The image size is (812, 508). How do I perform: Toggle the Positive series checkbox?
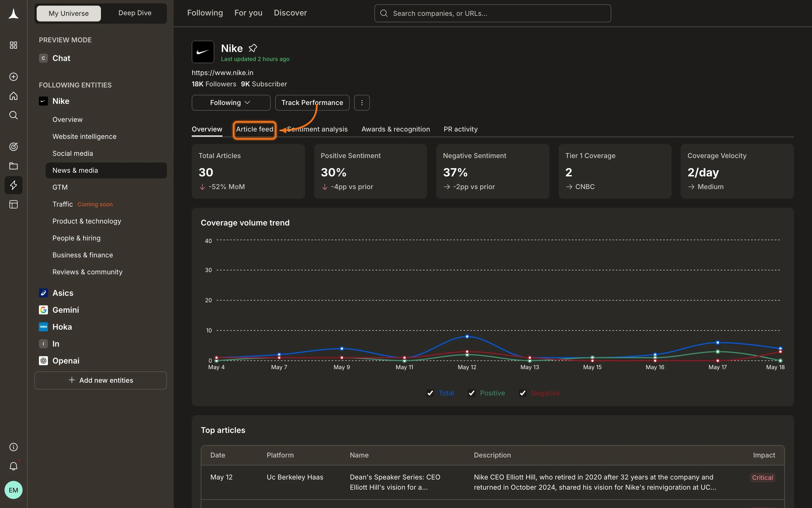click(x=472, y=393)
